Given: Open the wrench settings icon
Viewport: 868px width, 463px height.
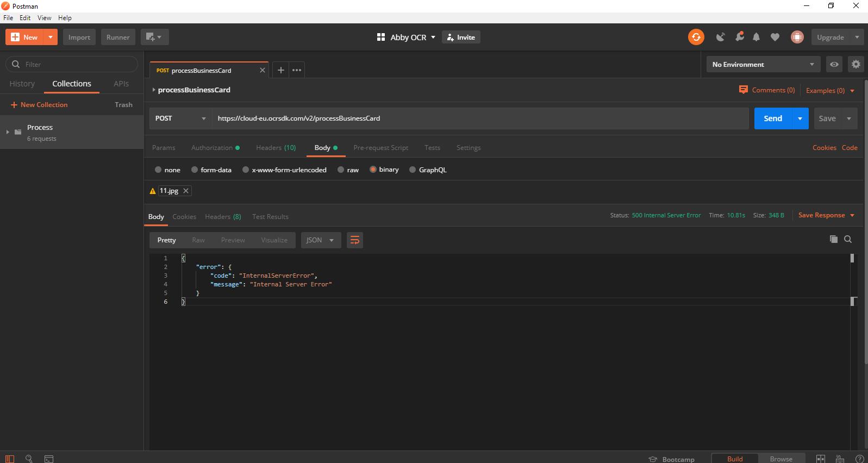Looking at the screenshot, I should point(739,37).
